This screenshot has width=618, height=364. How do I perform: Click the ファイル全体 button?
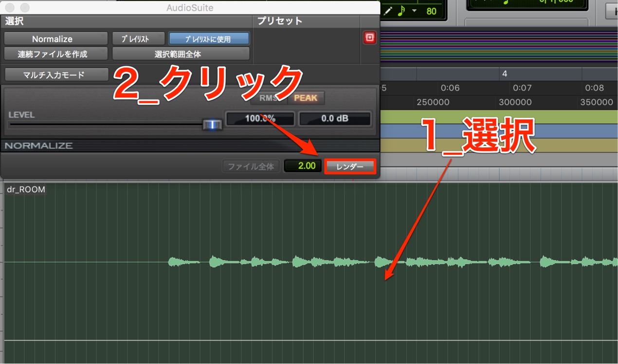(251, 166)
